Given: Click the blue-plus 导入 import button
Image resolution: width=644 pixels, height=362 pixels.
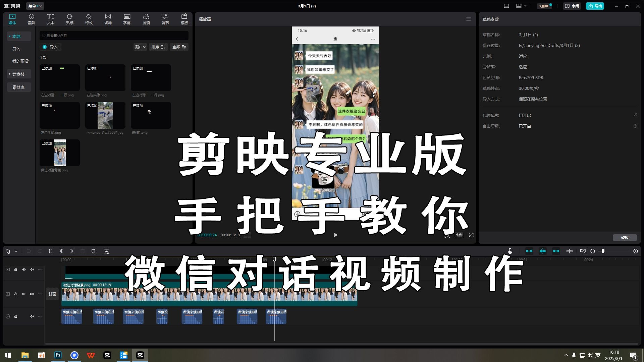Looking at the screenshot, I should coord(50,47).
